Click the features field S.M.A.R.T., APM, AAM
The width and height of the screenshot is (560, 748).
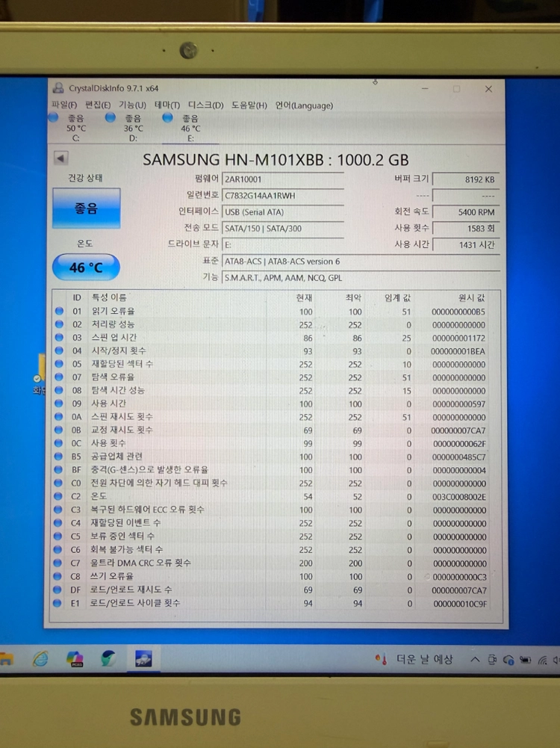click(361, 278)
